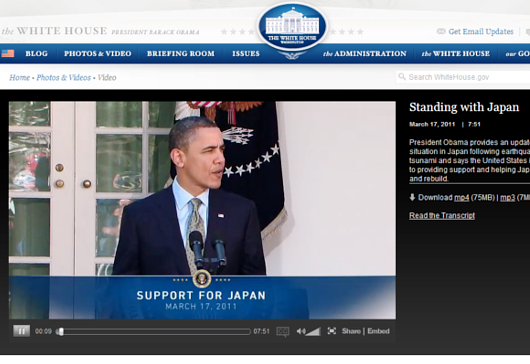This screenshot has height=364, width=530.
Task: Click Embed under the video
Action: coord(378,331)
